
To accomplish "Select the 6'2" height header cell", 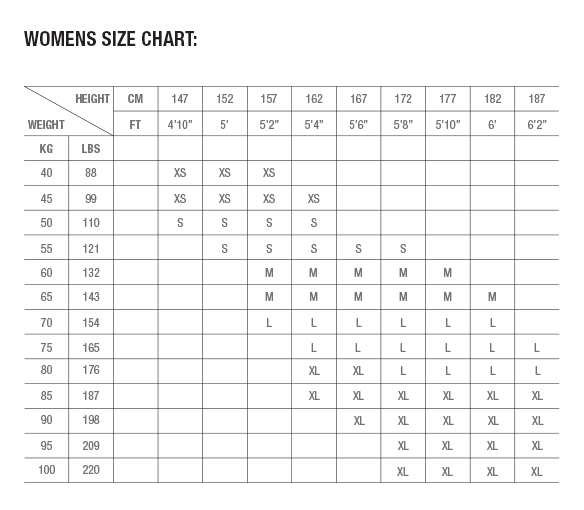I will point(537,124).
